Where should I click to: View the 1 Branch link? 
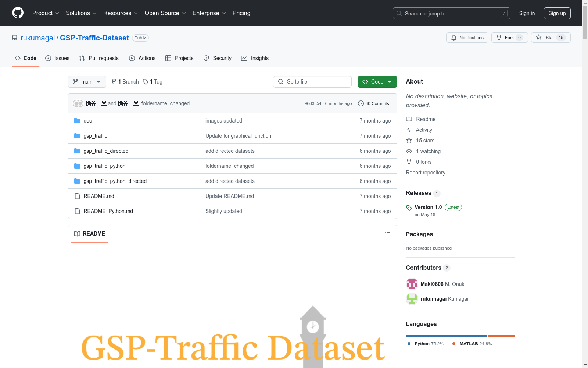[125, 82]
